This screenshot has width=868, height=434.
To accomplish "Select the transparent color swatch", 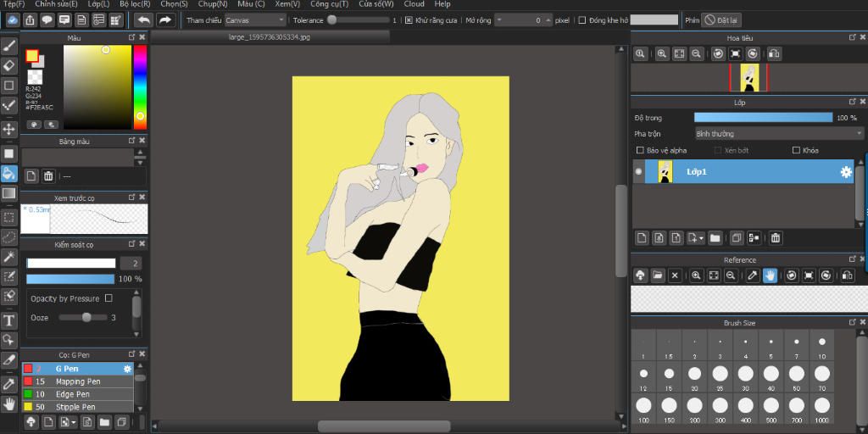I will pyautogui.click(x=34, y=77).
